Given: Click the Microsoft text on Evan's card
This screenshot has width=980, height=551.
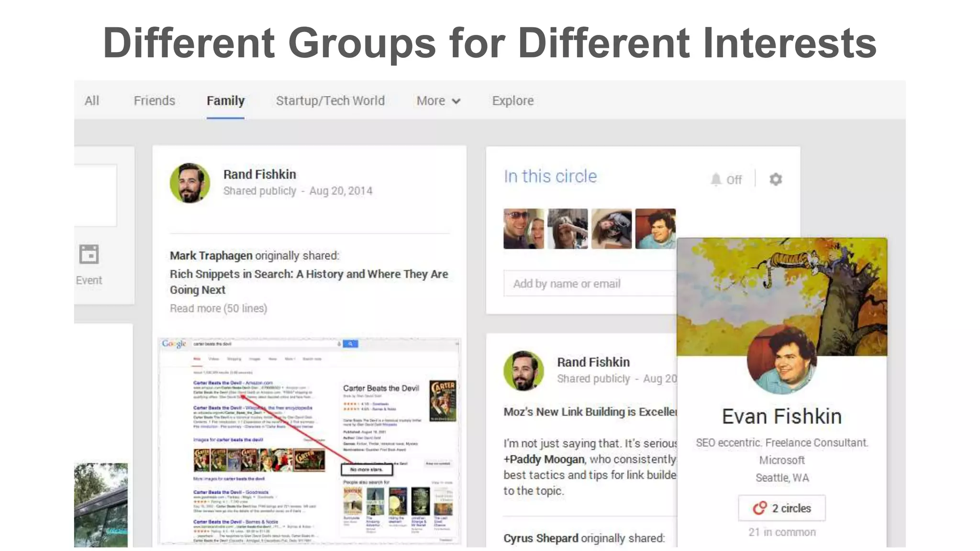Looking at the screenshot, I should tap(782, 460).
